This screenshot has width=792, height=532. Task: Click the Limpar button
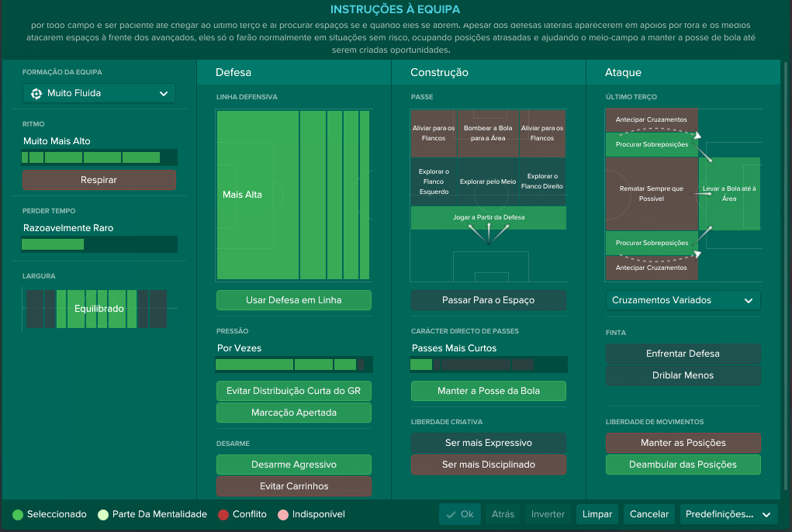(597, 514)
